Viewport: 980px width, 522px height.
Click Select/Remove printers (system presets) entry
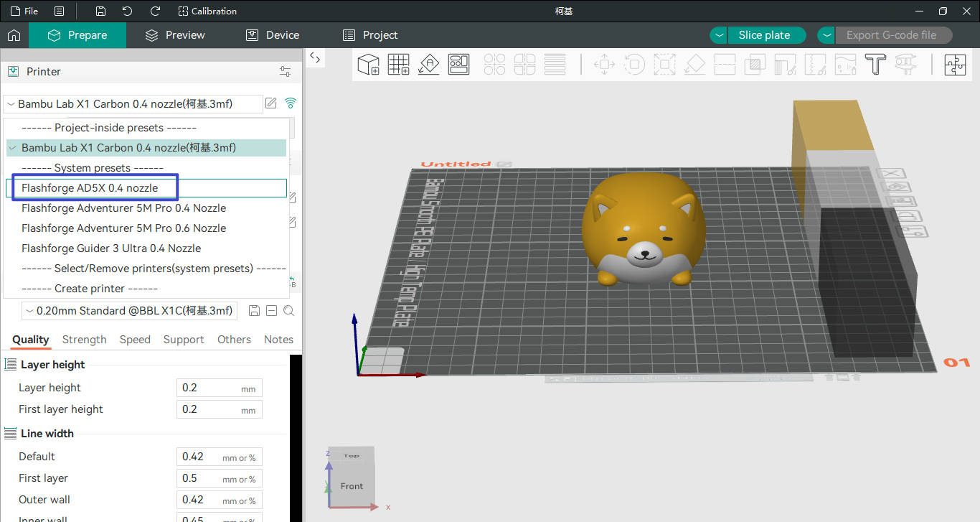pyautogui.click(x=146, y=269)
